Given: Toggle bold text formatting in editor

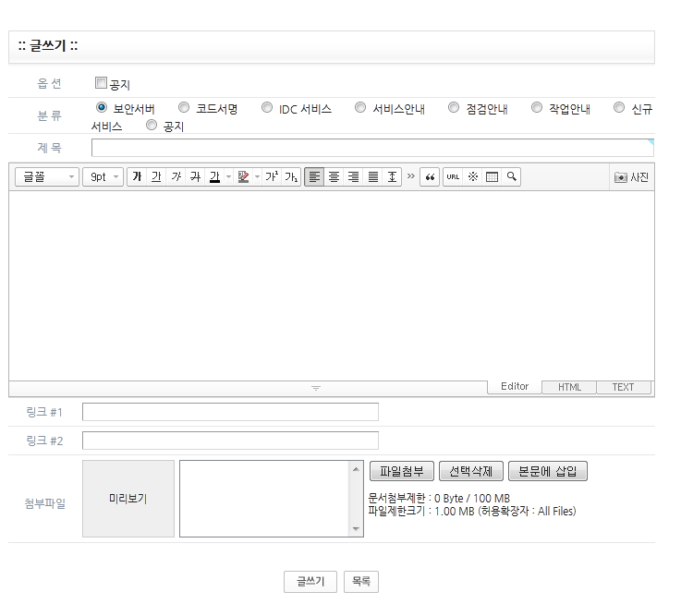Looking at the screenshot, I should (137, 177).
